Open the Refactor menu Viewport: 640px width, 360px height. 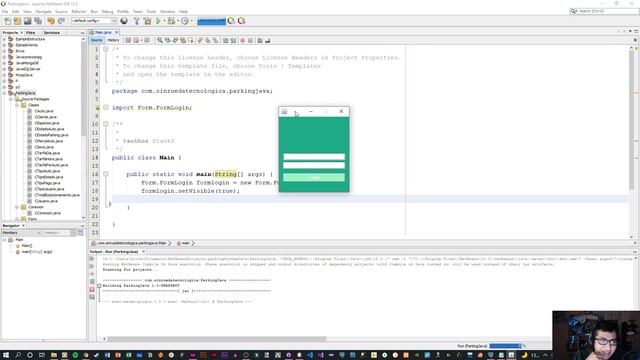coord(79,11)
